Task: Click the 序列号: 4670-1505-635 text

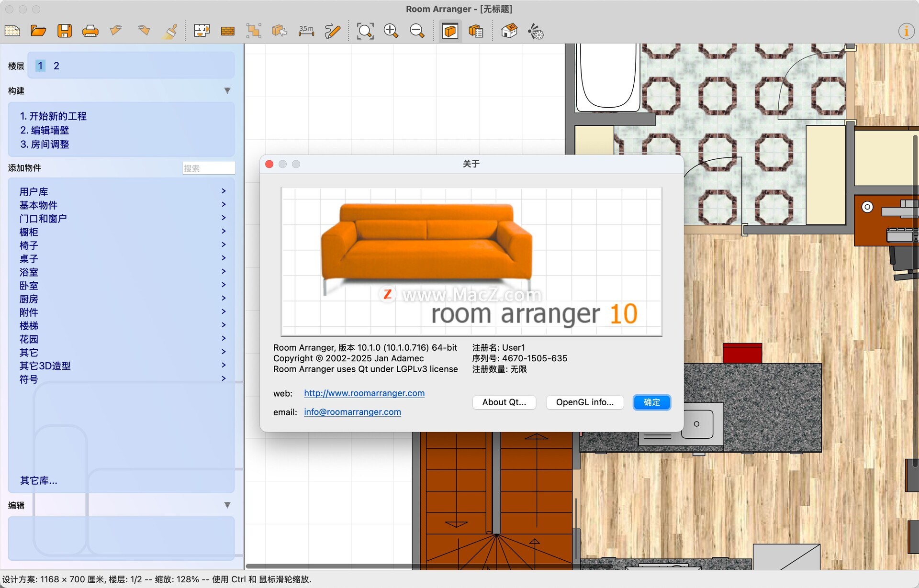Action: pos(520,358)
